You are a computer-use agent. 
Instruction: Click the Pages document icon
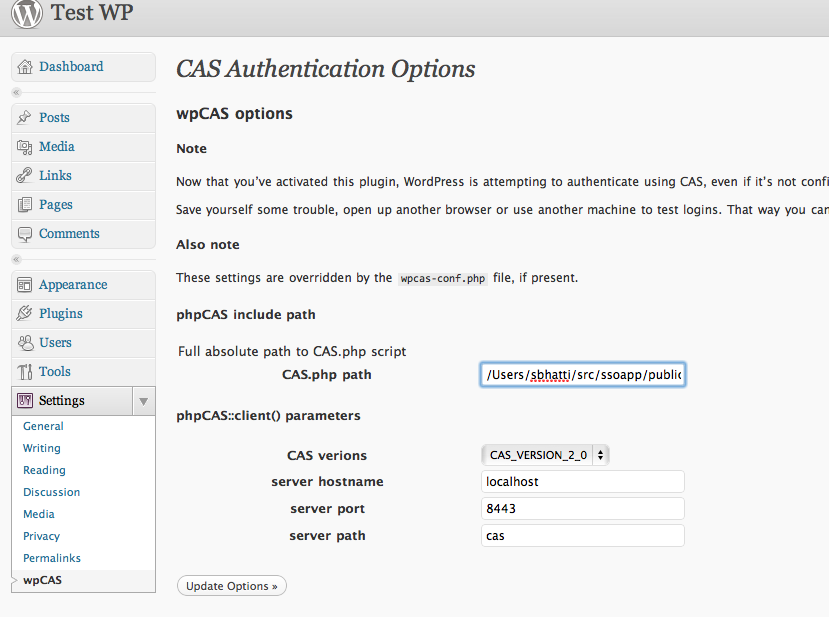[24, 205]
